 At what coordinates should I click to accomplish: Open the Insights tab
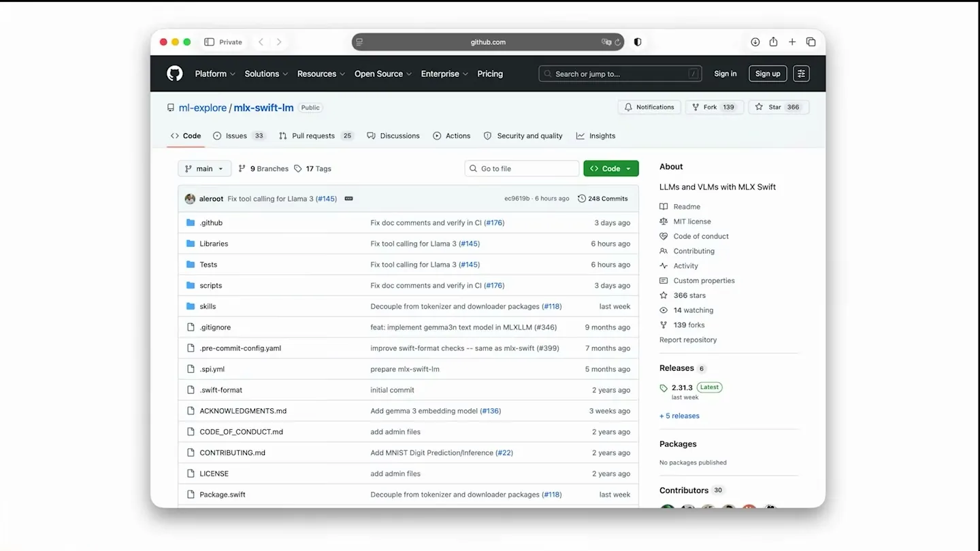(596, 136)
